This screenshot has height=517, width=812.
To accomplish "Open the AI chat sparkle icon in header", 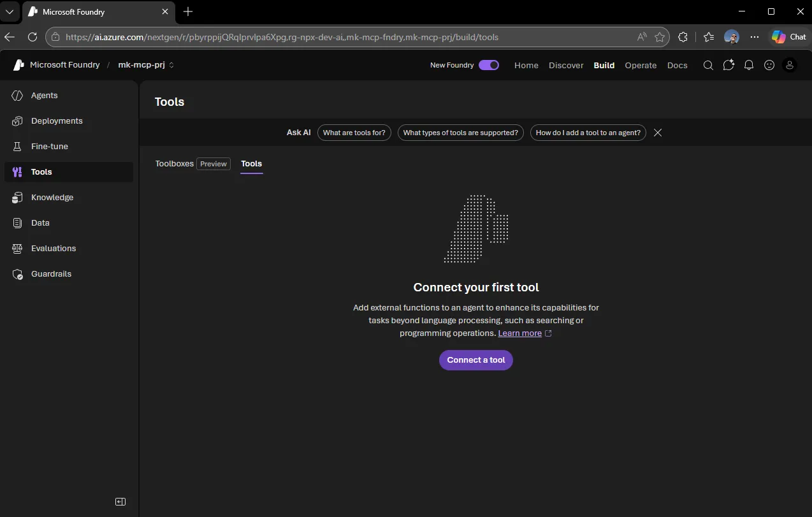I will coord(729,65).
